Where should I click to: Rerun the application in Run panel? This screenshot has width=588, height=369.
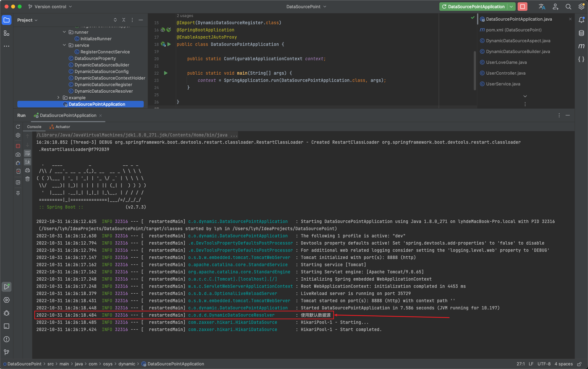[18, 127]
